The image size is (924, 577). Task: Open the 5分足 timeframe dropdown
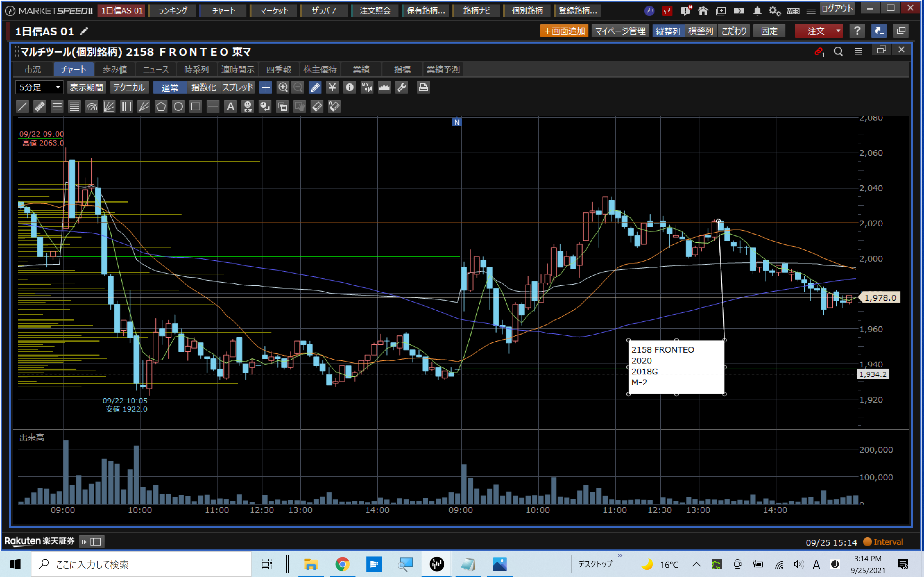[x=39, y=88]
